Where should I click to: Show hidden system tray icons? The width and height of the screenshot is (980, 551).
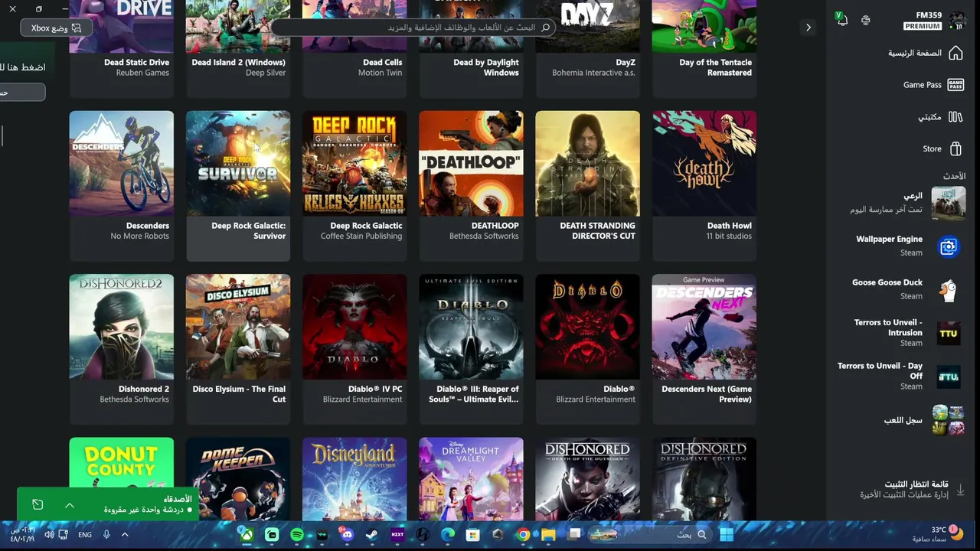[x=125, y=535]
